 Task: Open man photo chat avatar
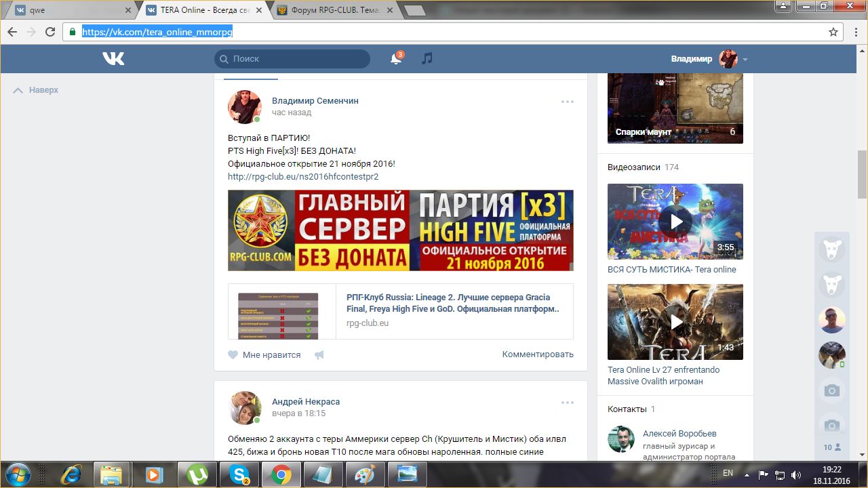click(x=831, y=320)
